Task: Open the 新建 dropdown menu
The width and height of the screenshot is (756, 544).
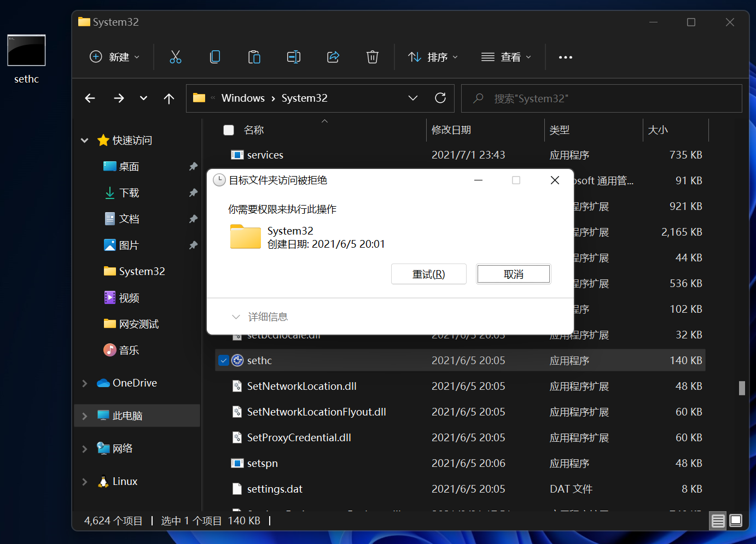Action: 115,57
